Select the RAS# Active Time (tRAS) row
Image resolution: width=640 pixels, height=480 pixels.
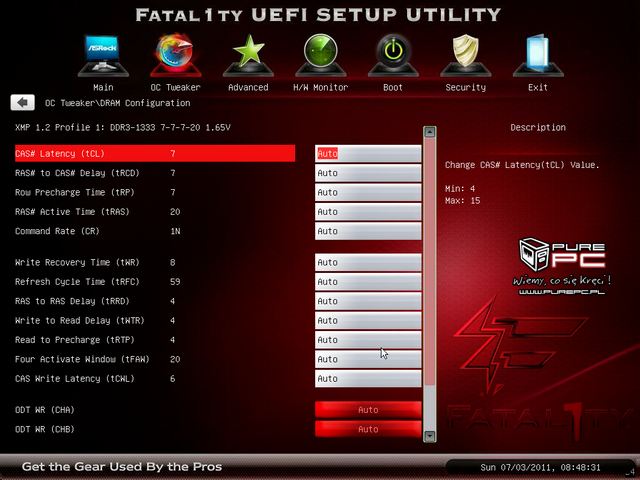[x=155, y=212]
